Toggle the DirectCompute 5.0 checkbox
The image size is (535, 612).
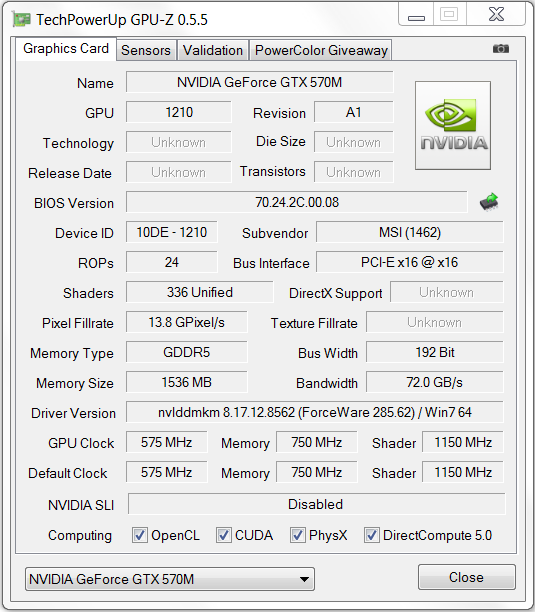(371, 535)
